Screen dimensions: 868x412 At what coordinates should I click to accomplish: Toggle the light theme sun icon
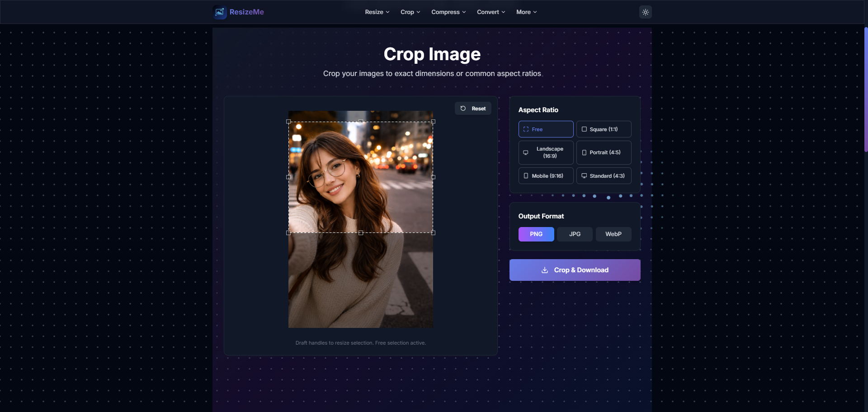pyautogui.click(x=645, y=12)
